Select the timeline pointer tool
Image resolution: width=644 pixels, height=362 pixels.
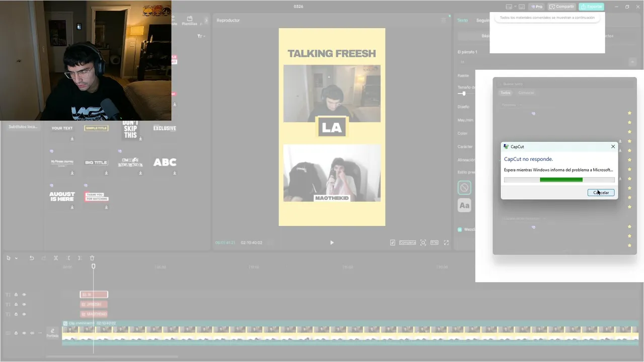point(9,258)
